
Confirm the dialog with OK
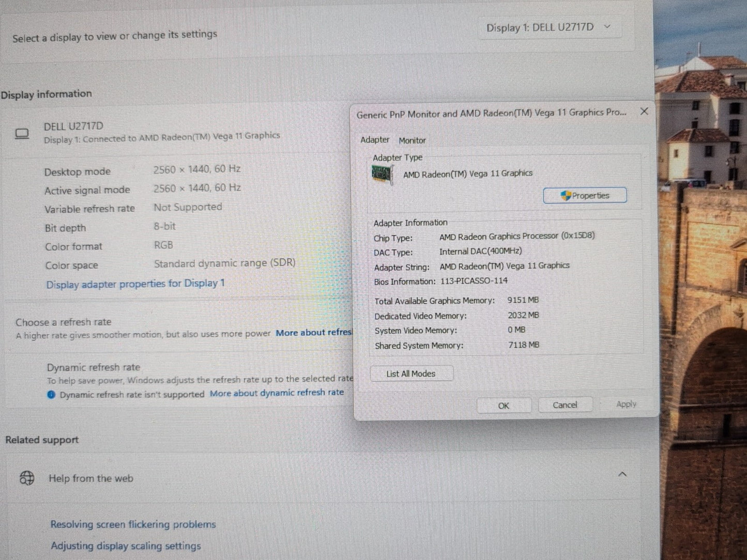(x=504, y=406)
